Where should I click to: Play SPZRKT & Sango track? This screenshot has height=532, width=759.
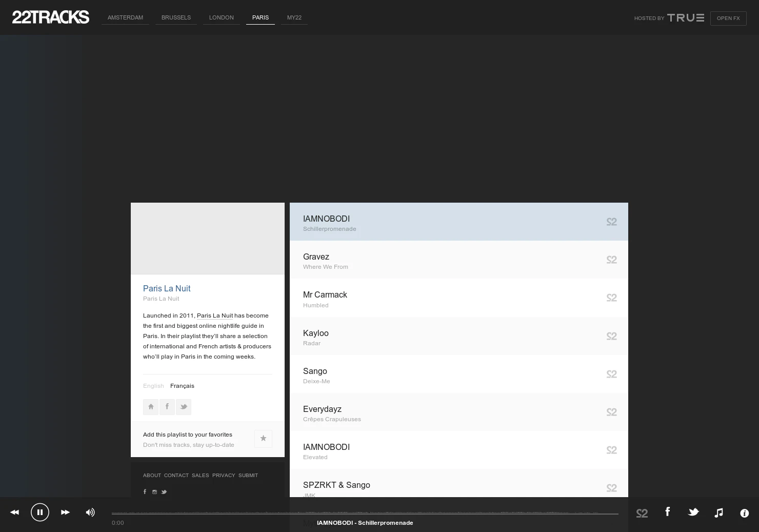click(459, 483)
